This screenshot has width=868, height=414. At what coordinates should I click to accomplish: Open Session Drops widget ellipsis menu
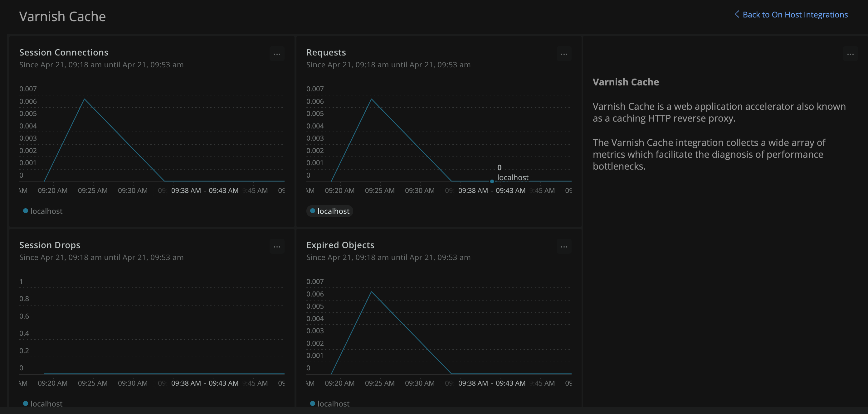point(277,247)
